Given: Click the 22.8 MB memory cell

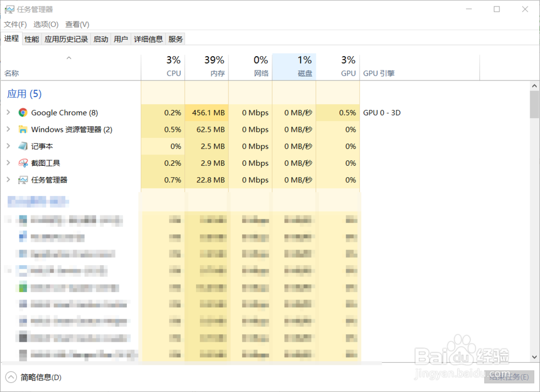Looking at the screenshot, I should click(x=207, y=180).
